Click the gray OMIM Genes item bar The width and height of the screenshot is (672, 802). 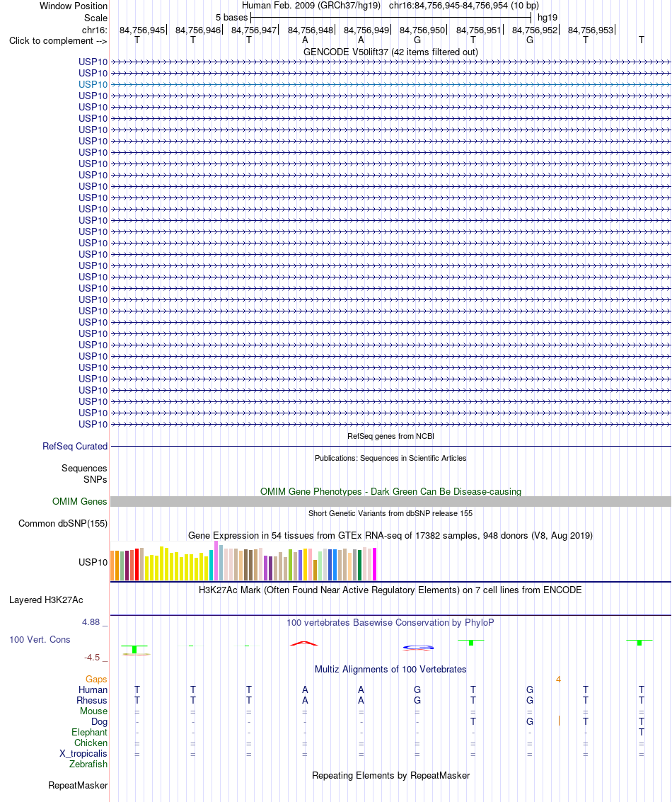(390, 502)
